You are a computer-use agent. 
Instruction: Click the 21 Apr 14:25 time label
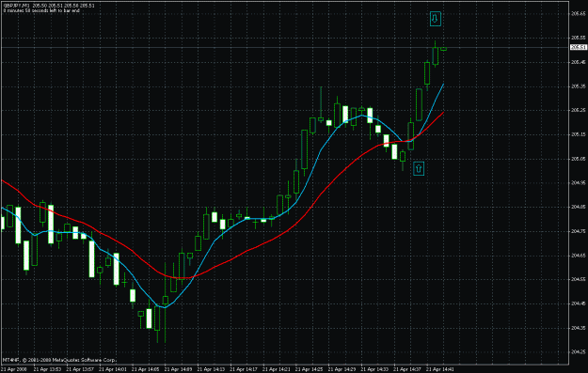click(x=309, y=369)
